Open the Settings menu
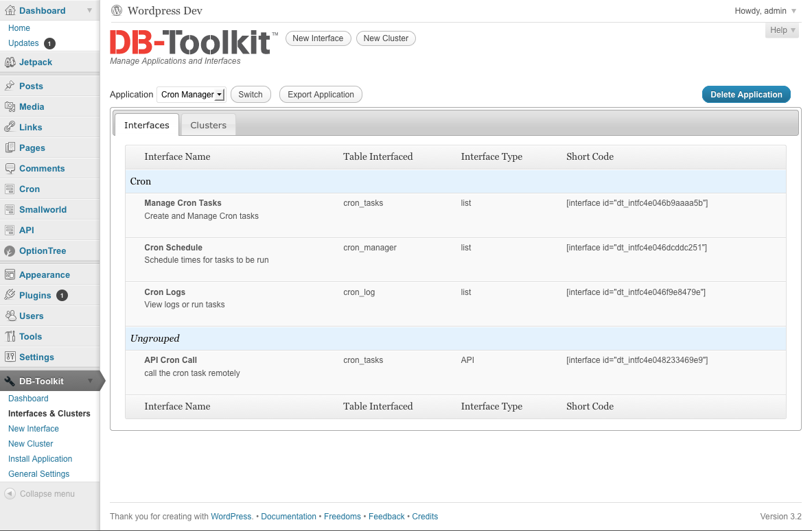This screenshot has width=812, height=531. 36,357
